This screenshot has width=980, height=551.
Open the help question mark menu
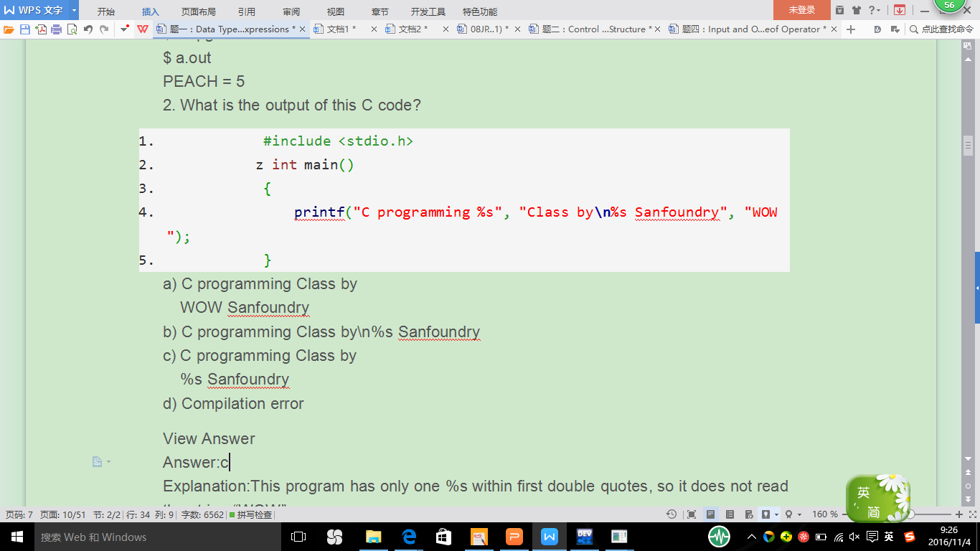click(875, 10)
